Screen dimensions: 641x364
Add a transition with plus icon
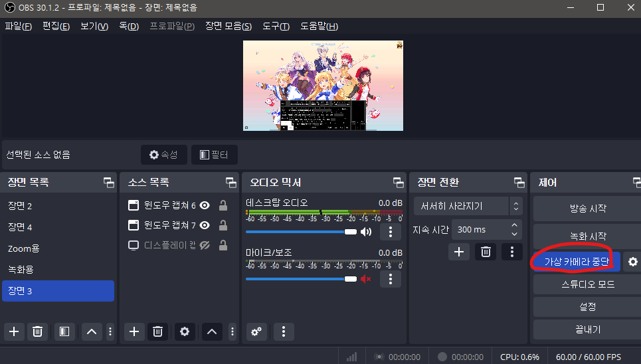pos(459,252)
